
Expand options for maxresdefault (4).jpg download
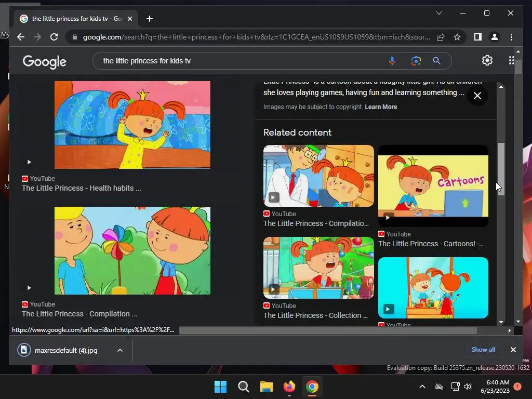120,350
